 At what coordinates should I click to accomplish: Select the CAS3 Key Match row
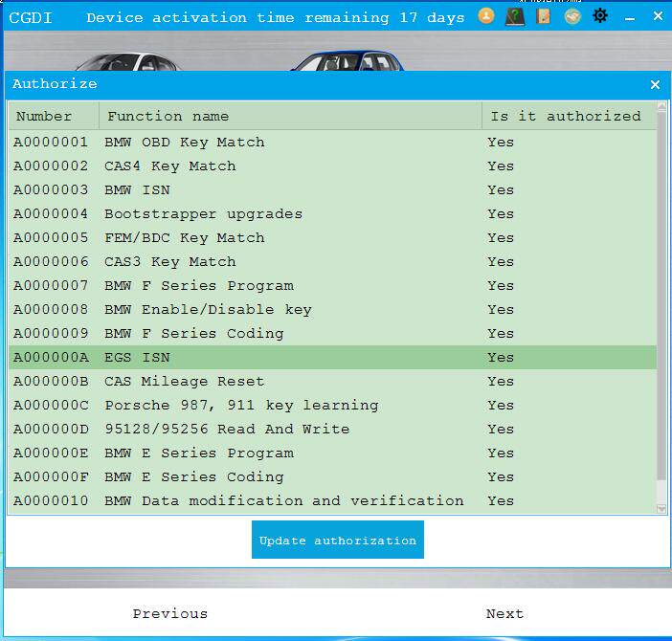tap(332, 261)
